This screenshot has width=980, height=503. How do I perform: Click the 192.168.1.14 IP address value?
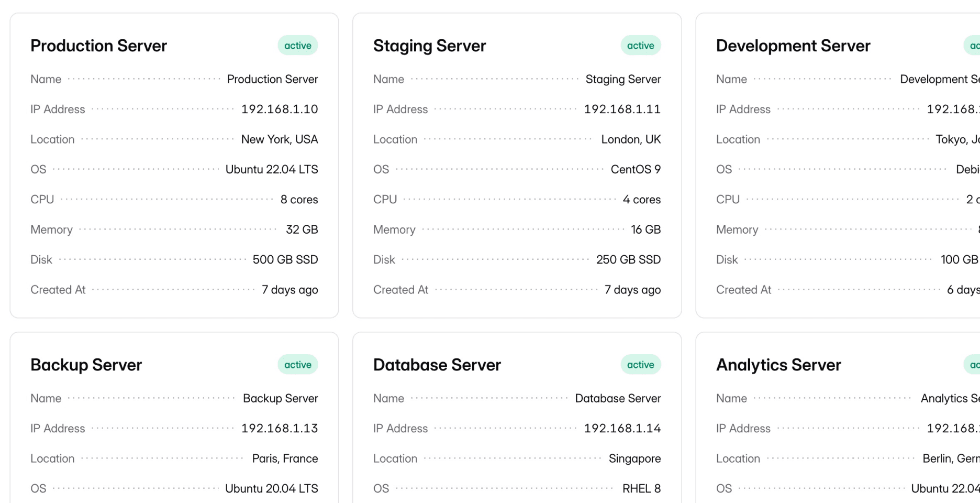[x=622, y=429]
